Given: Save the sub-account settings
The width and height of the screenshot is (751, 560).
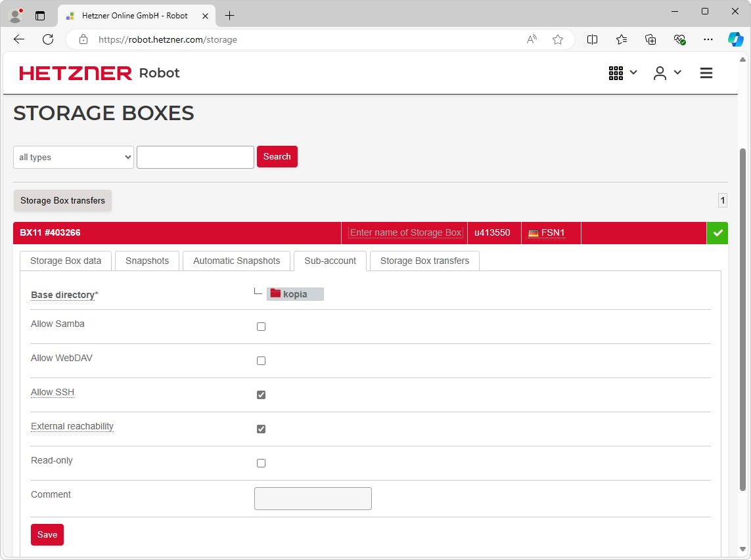Looking at the screenshot, I should coord(47,534).
